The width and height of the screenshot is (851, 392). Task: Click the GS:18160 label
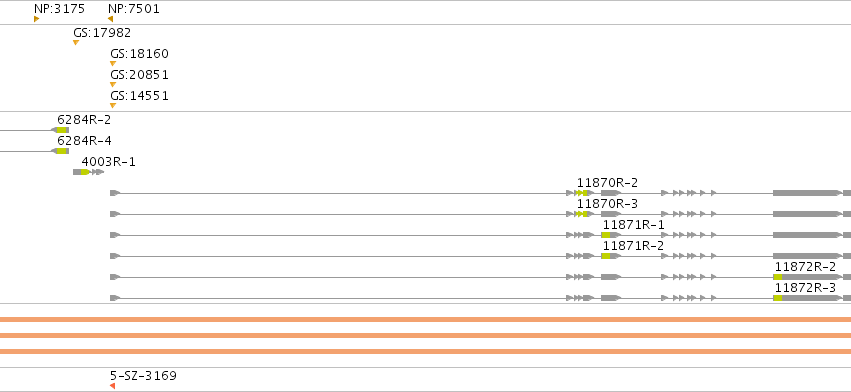139,54
